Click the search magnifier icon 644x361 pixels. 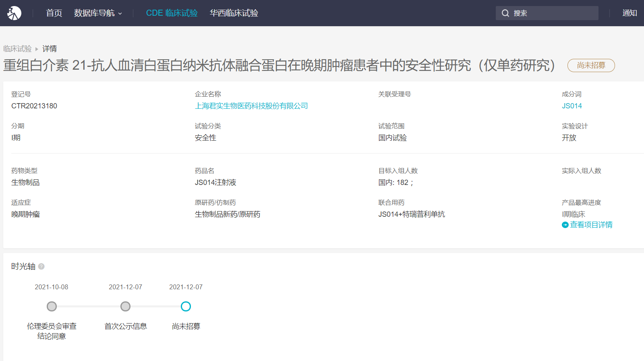point(505,13)
